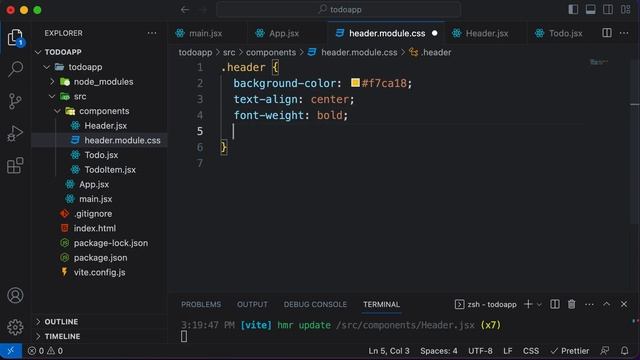Select the TERMINAL panel tab
Viewport: 640px width, 360px height.
click(x=382, y=304)
